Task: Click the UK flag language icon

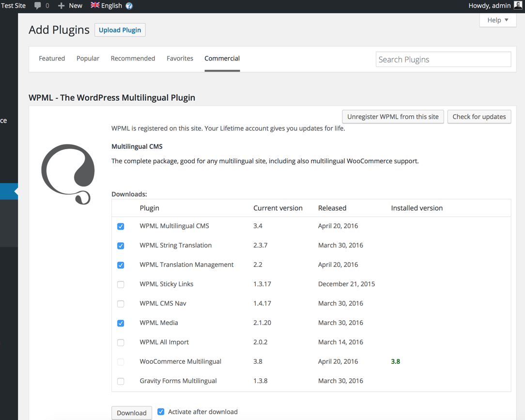Action: click(x=95, y=5)
